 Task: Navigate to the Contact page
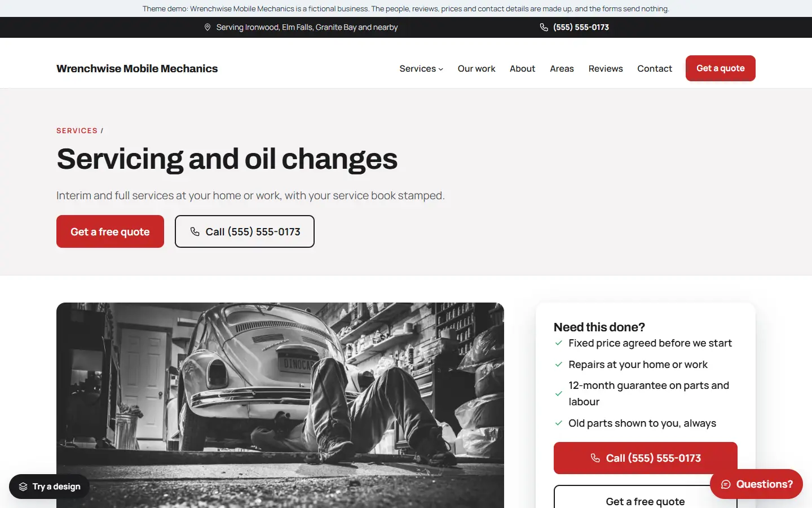click(x=655, y=68)
